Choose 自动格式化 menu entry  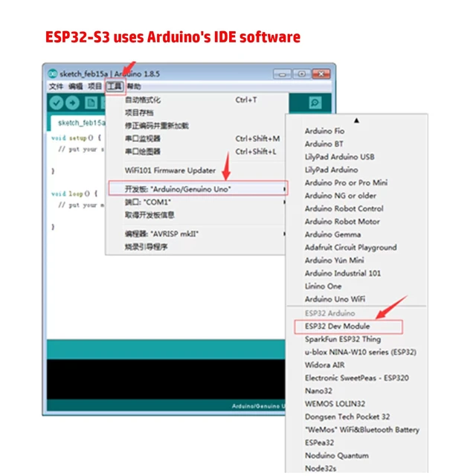(x=196, y=100)
